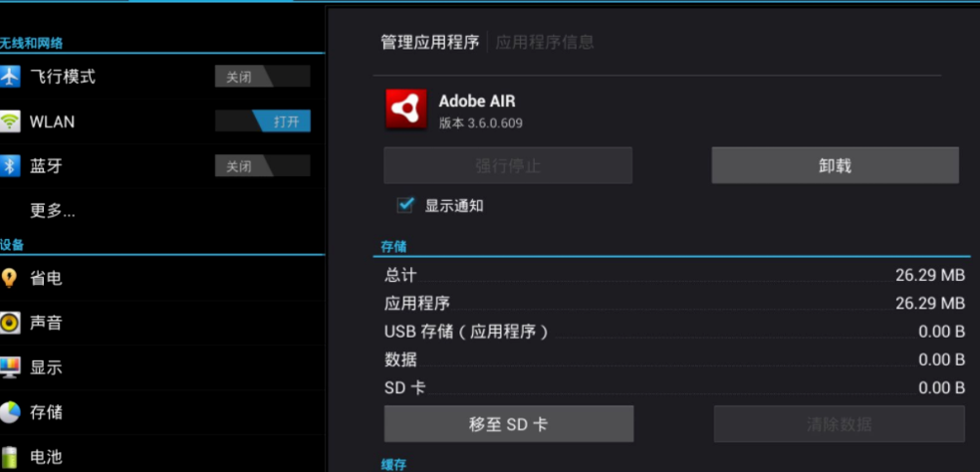The height and width of the screenshot is (472, 980).
Task: Tap the WLAN wifi icon
Action: click(x=9, y=121)
